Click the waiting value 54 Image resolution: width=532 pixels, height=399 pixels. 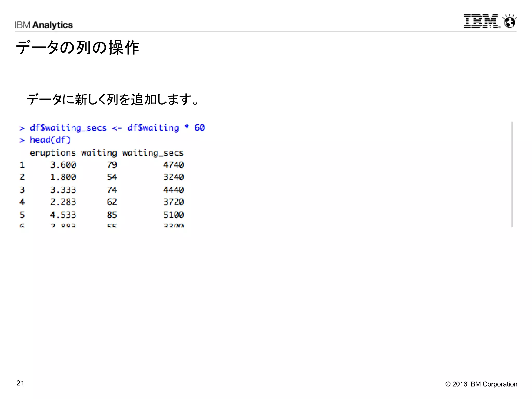112,177
